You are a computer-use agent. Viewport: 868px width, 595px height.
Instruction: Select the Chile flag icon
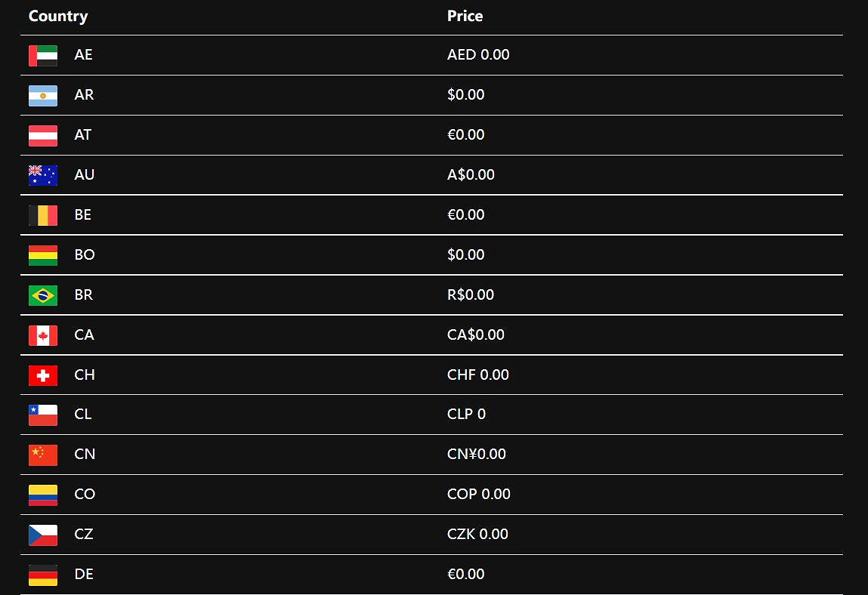(43, 415)
